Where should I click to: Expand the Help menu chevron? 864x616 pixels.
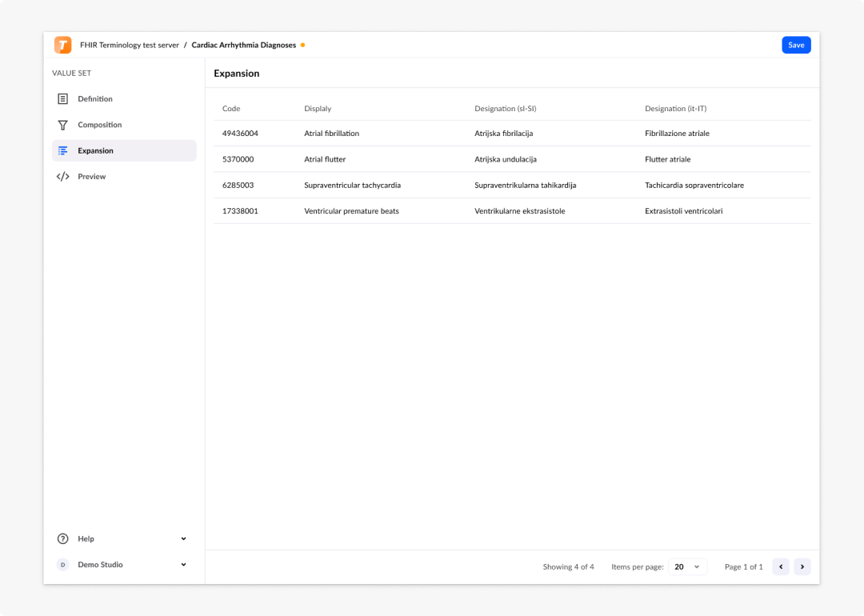click(x=183, y=539)
